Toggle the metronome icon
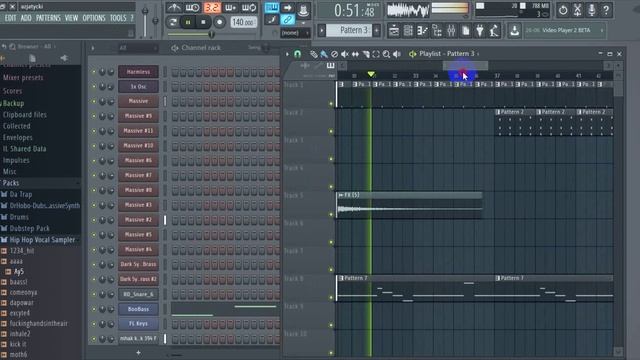This screenshot has height=360, width=640. 174,7
